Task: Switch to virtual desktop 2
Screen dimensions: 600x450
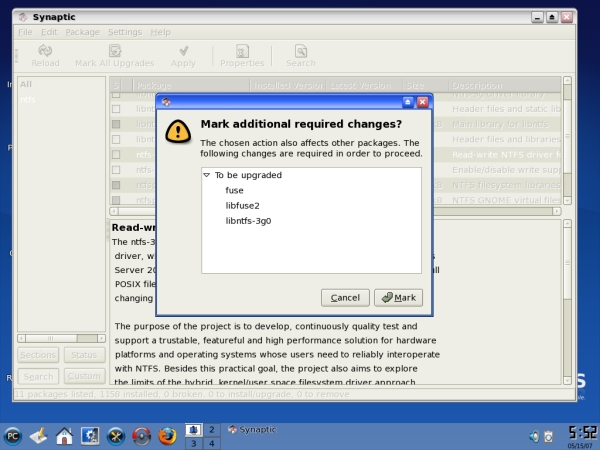Action: 212,430
